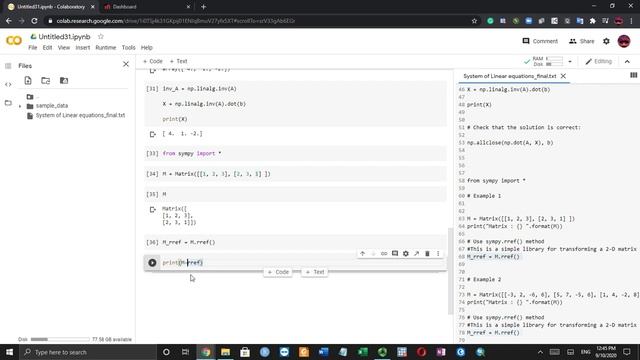
Task: Refresh the Files browser
Action: (x=46, y=80)
